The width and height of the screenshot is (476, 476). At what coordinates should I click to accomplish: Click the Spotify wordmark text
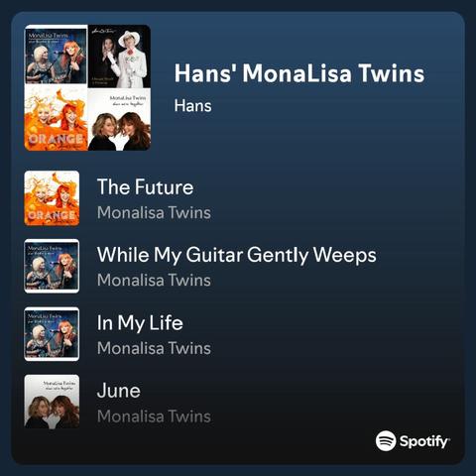coord(424,441)
